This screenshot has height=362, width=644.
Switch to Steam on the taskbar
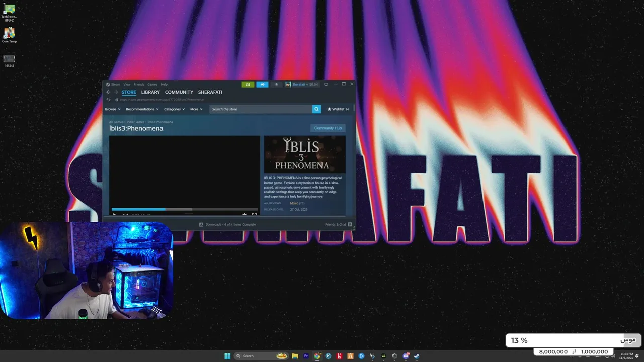[417, 356]
